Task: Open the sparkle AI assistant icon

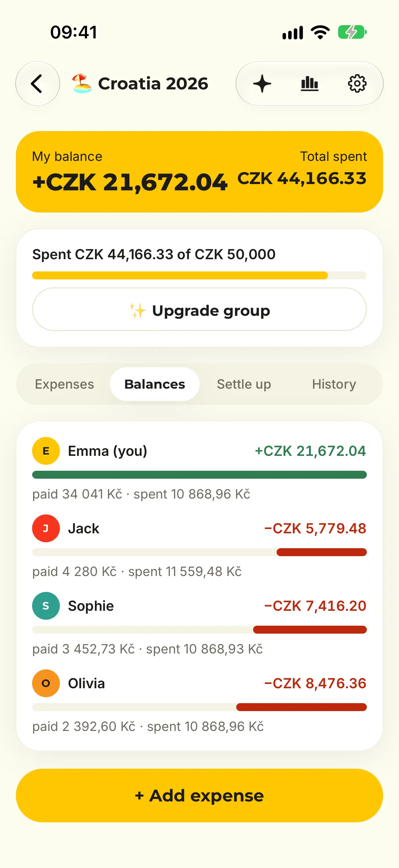Action: [x=262, y=83]
